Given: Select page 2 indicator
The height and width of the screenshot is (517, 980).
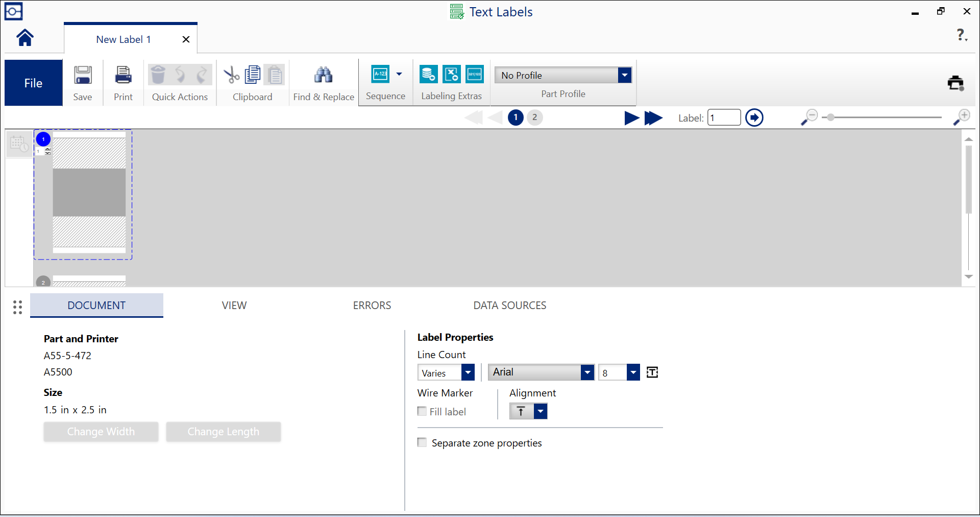Looking at the screenshot, I should click(534, 118).
